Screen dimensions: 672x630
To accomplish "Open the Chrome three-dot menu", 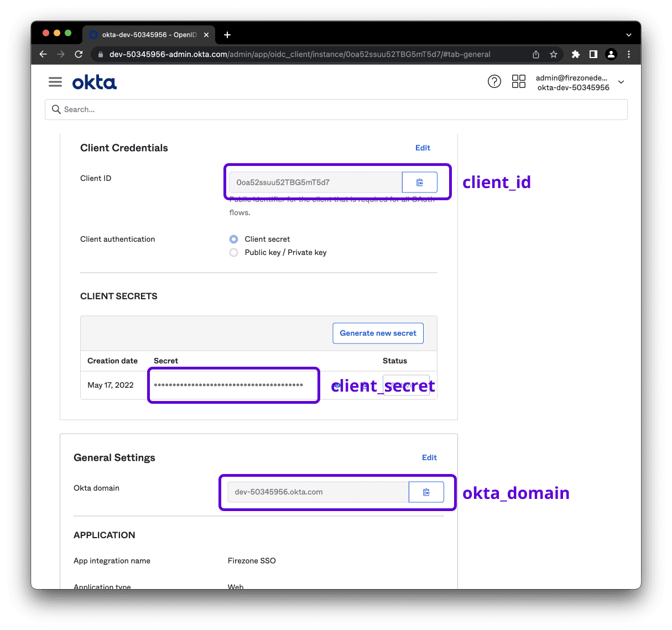I will coord(629,54).
